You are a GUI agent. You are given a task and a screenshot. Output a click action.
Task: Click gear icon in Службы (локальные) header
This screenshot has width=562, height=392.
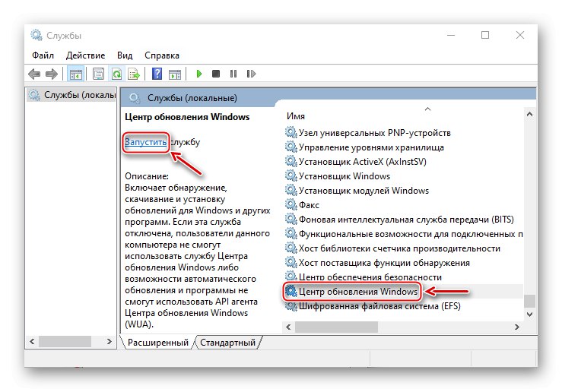pyautogui.click(x=135, y=98)
